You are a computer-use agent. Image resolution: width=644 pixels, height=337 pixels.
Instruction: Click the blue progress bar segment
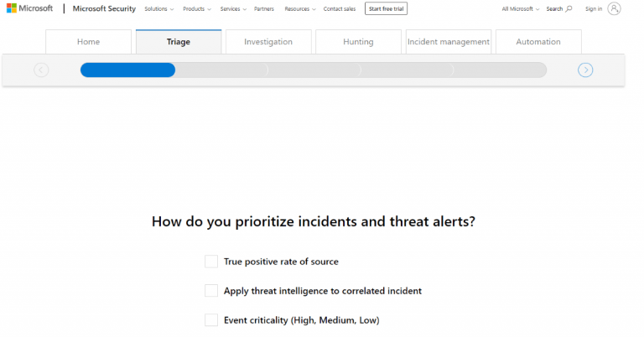(x=127, y=70)
